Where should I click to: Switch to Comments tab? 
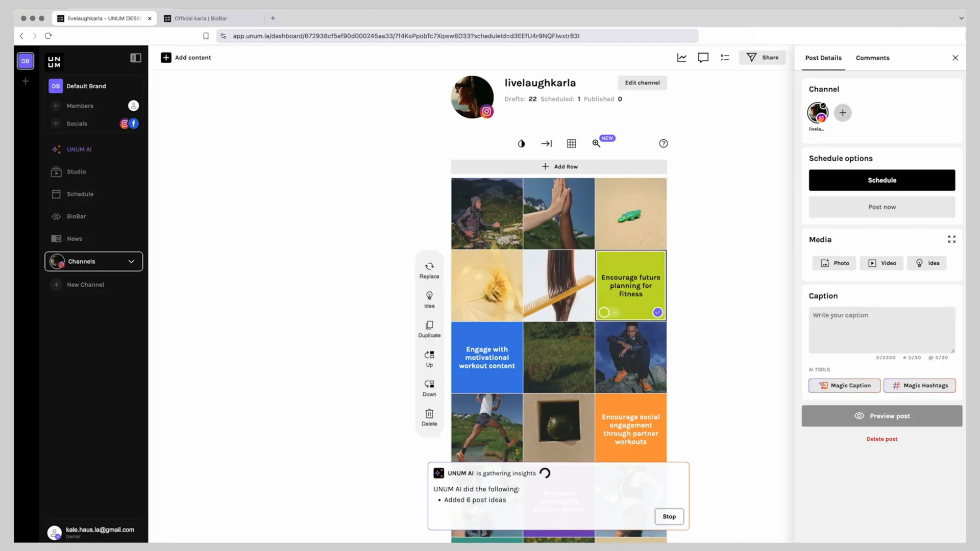point(872,58)
